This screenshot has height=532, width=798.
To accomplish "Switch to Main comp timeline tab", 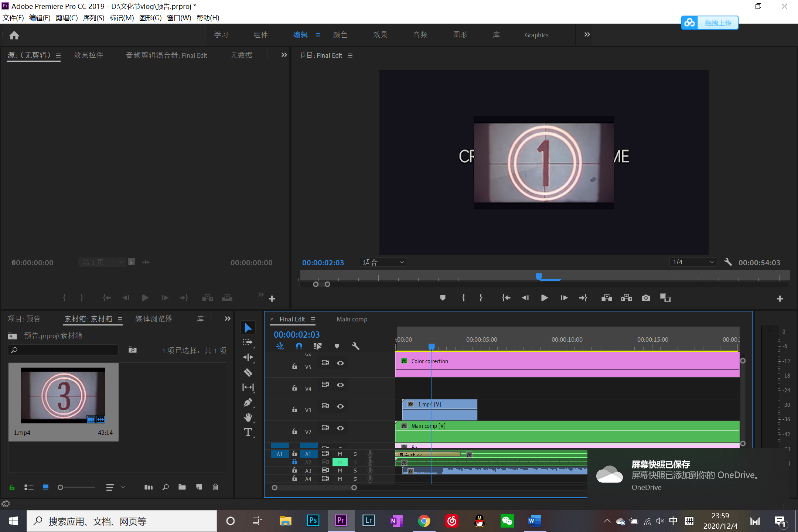I will pos(352,319).
